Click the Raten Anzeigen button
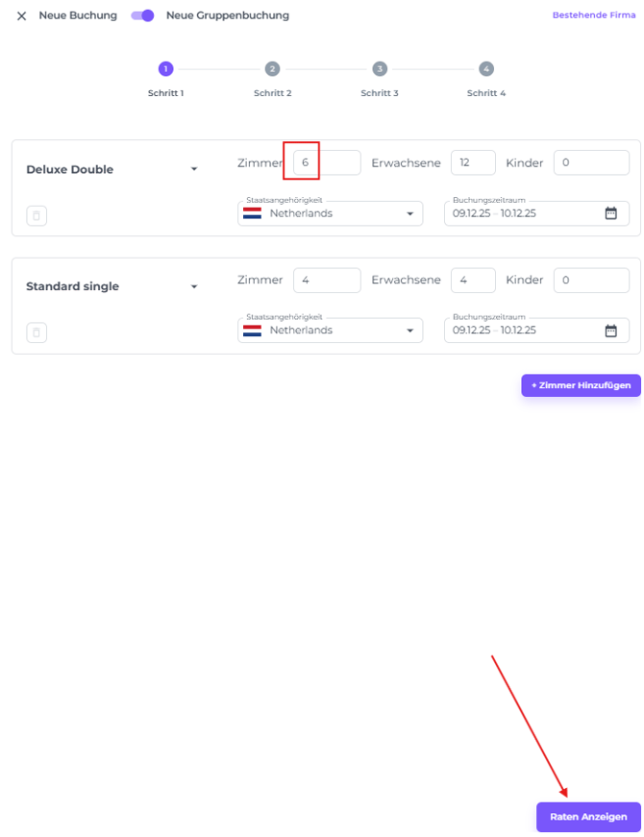 [x=588, y=817]
